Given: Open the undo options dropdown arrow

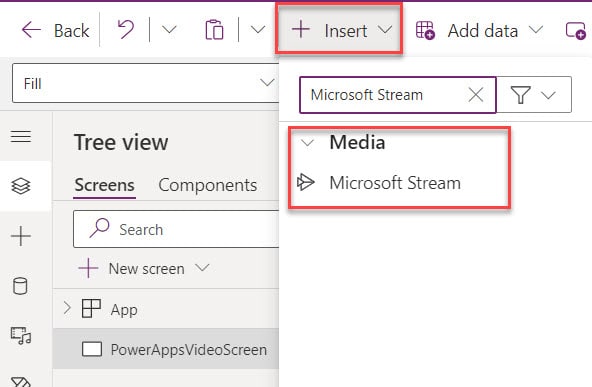Looking at the screenshot, I should (x=169, y=29).
